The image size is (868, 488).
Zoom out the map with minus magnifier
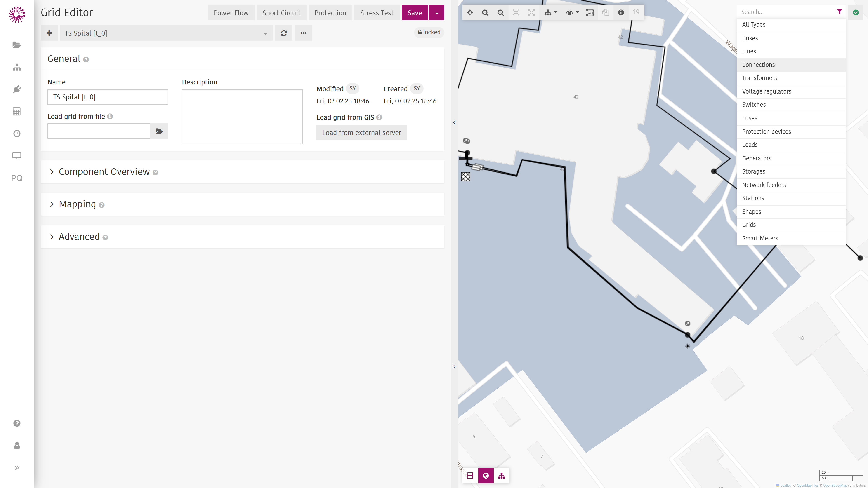[x=485, y=12]
